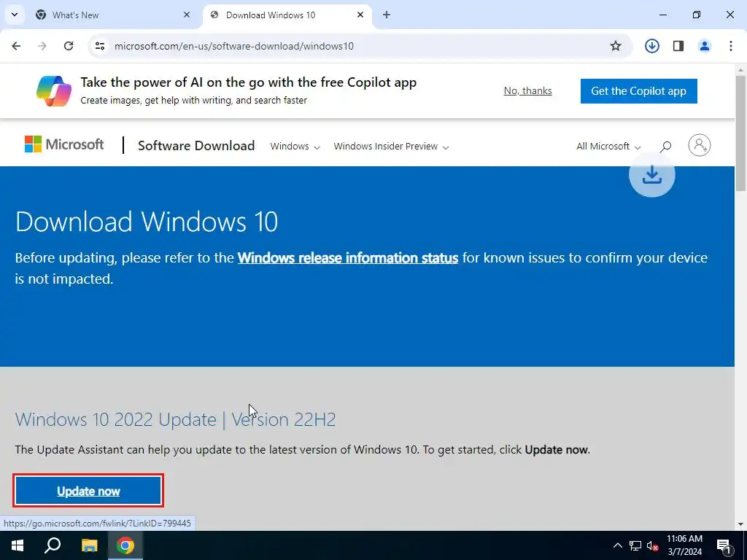Open the Microsoft logo home link
This screenshot has width=747, height=560.
tap(64, 144)
